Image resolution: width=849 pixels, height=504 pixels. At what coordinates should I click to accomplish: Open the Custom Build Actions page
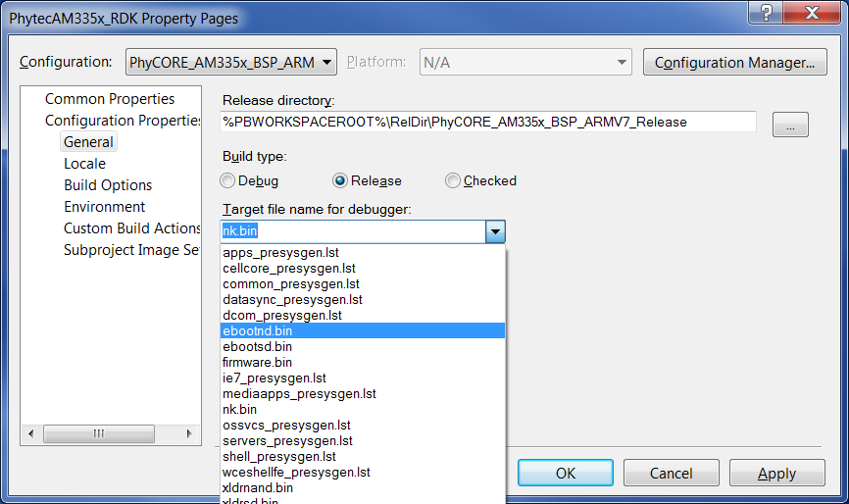coord(131,228)
